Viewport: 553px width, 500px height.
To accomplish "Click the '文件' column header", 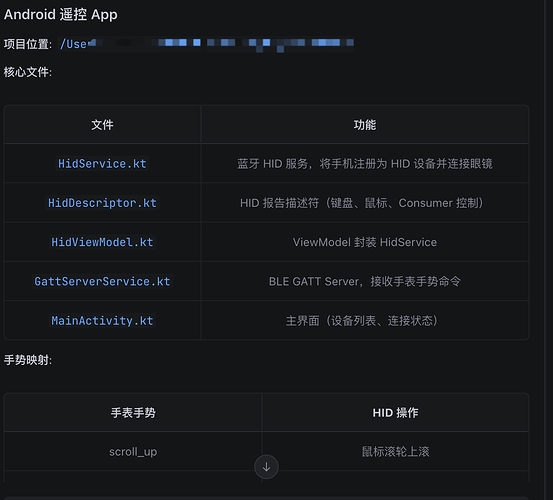I will (x=102, y=125).
